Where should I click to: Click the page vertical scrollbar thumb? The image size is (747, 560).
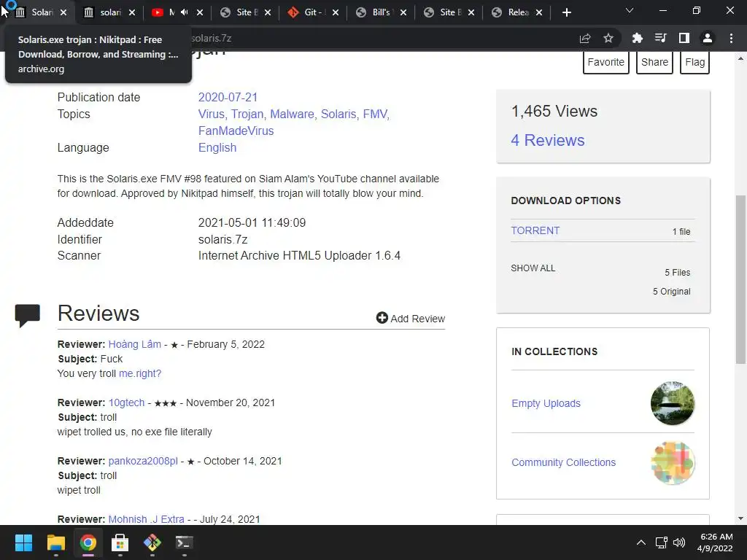point(740,279)
